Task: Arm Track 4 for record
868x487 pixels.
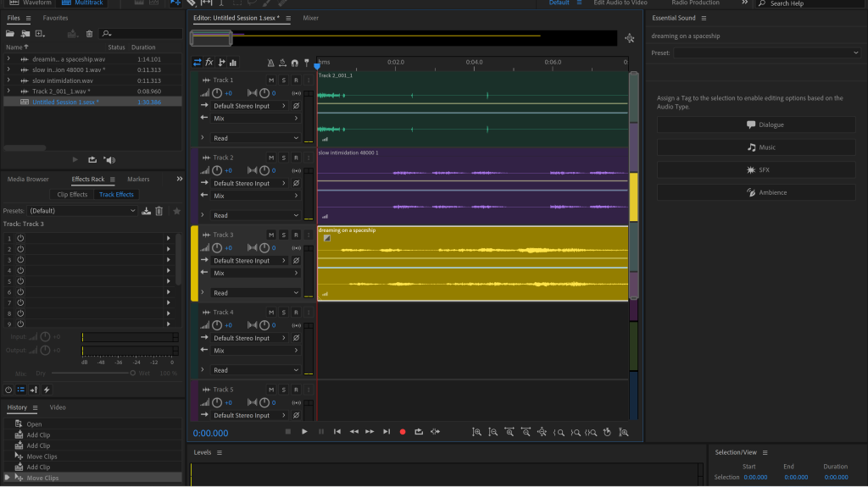Action: (296, 313)
